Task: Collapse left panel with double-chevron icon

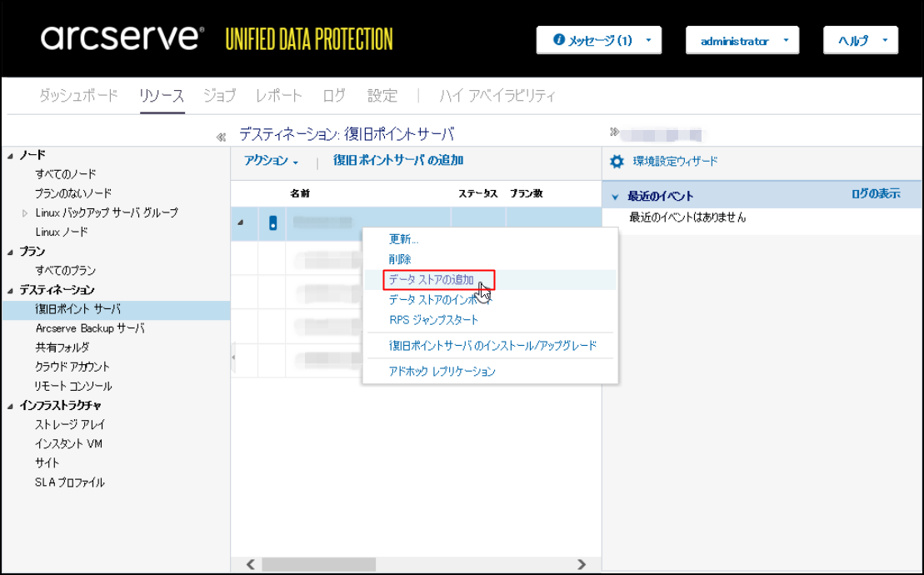Action: coord(221,137)
